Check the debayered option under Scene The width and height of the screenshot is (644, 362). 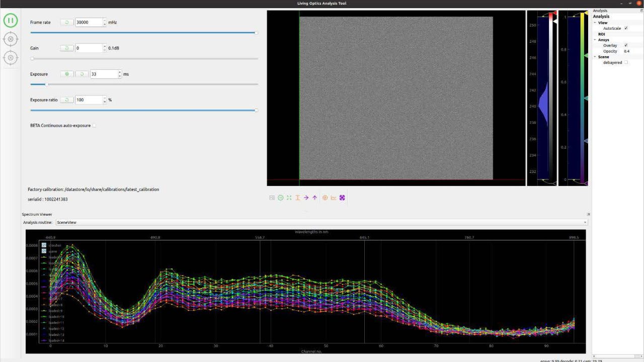pyautogui.click(x=625, y=62)
